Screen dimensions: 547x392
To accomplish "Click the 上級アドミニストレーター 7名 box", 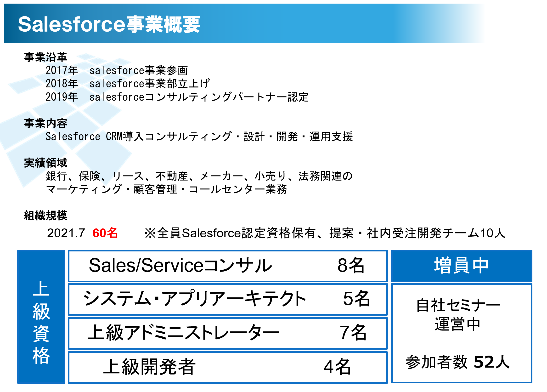I will (x=228, y=333).
